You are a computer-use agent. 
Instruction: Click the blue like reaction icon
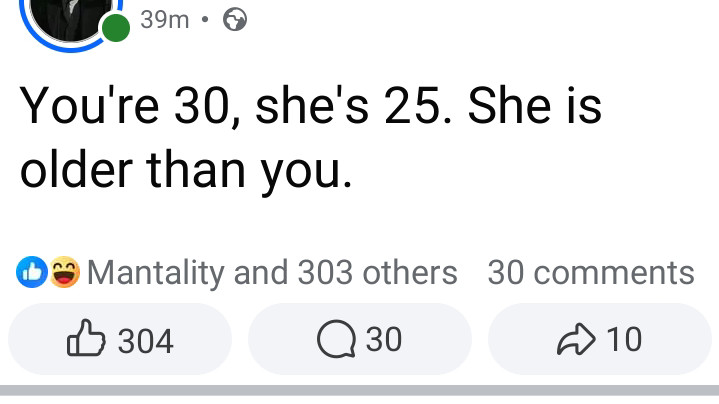(x=33, y=272)
